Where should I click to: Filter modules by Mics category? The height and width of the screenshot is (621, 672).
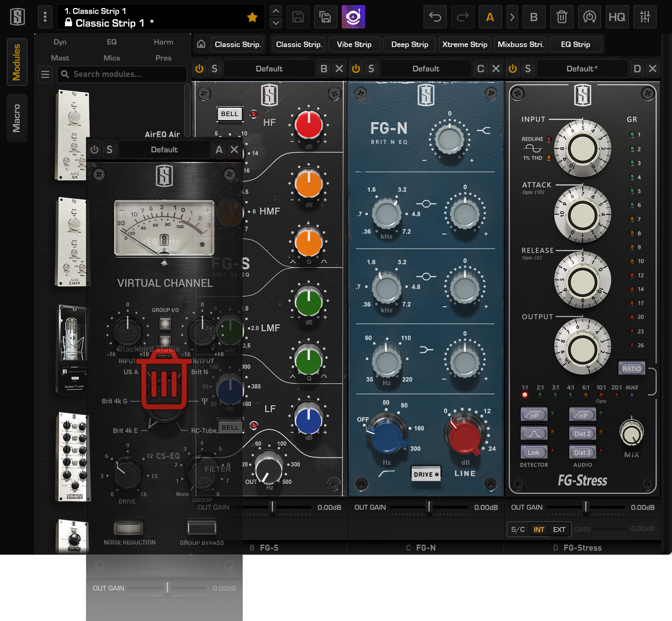[x=112, y=58]
